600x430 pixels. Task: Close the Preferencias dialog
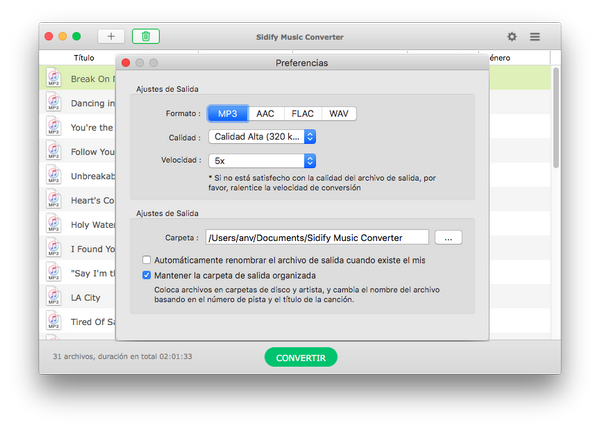click(x=126, y=62)
